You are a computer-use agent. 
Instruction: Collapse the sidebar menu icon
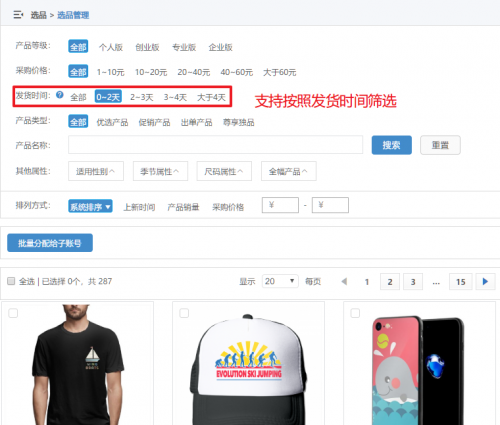coord(18,15)
